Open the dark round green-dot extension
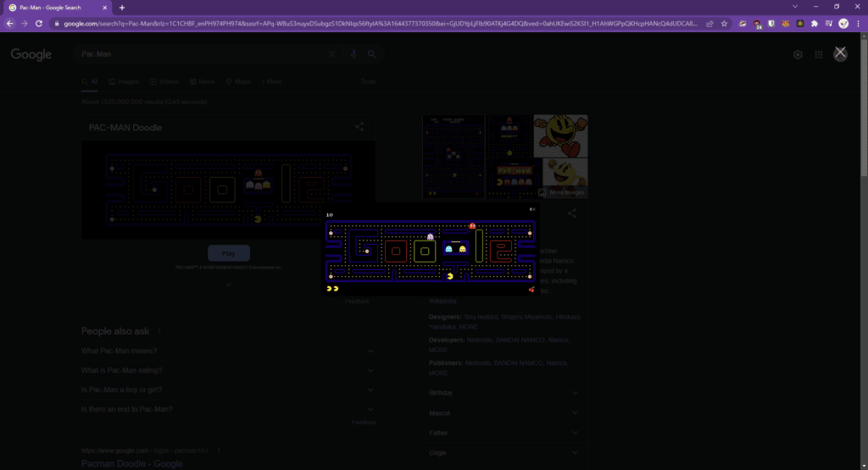868x470 pixels. 800,24
